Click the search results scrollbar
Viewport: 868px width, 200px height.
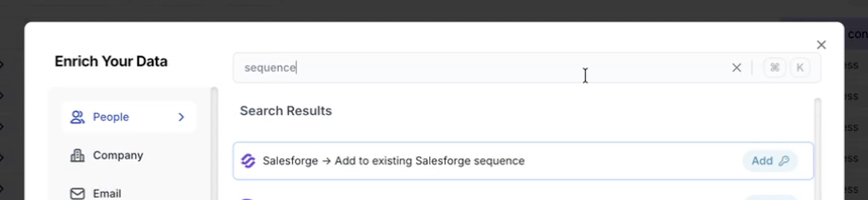tap(818, 150)
